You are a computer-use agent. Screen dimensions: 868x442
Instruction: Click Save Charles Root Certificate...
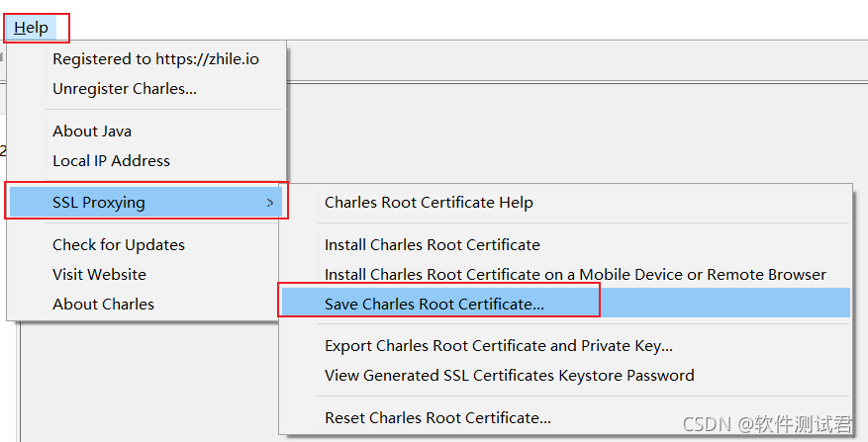click(566, 303)
